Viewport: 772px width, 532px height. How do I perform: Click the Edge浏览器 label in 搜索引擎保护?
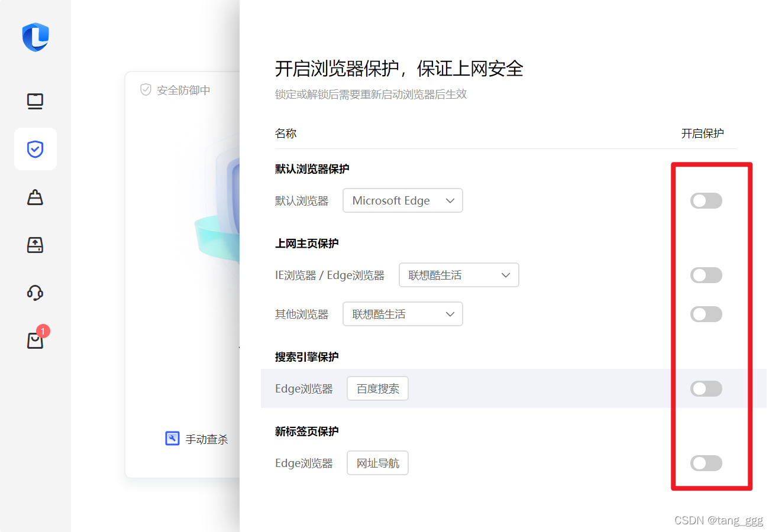click(x=304, y=389)
